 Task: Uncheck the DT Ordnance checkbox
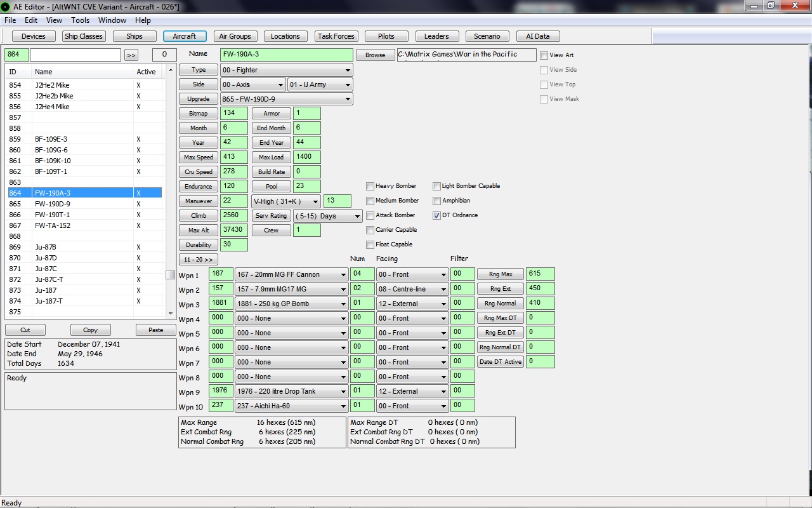tap(436, 215)
